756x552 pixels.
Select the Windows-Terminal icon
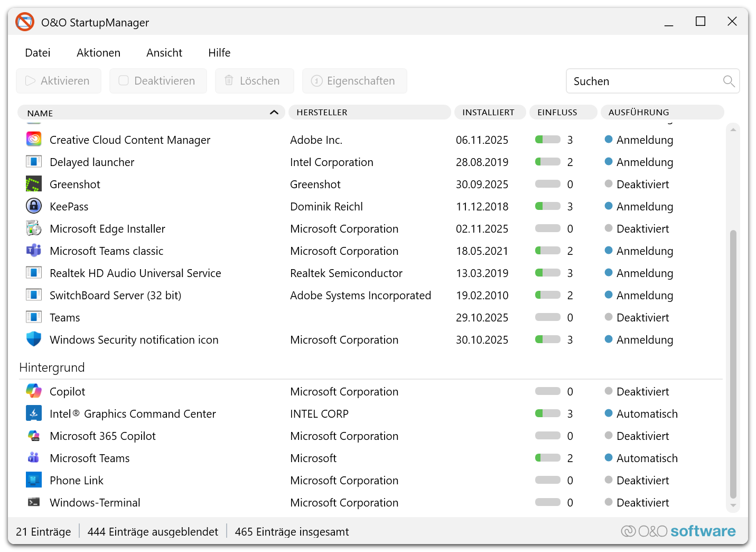click(x=34, y=502)
